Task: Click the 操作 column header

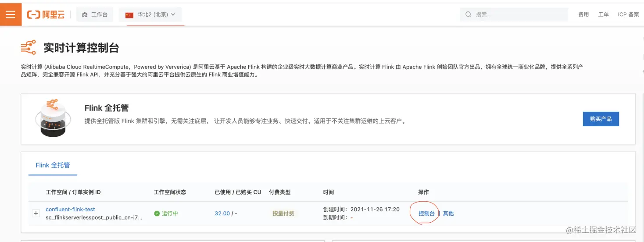Action: tap(423, 192)
